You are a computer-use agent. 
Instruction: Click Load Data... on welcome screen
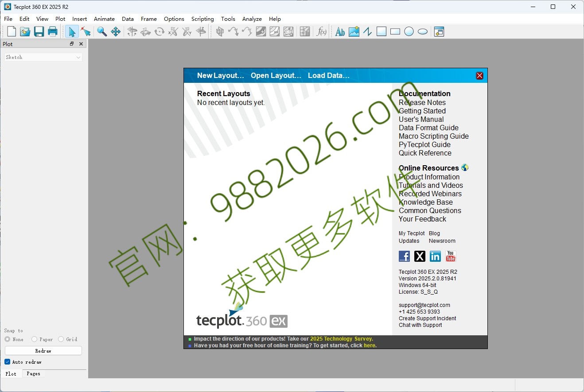click(x=329, y=75)
